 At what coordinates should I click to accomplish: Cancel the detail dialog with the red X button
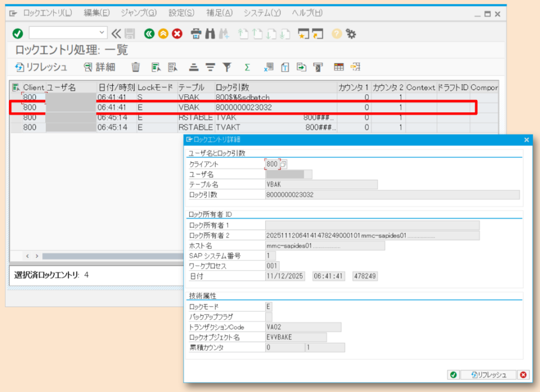[x=524, y=375]
